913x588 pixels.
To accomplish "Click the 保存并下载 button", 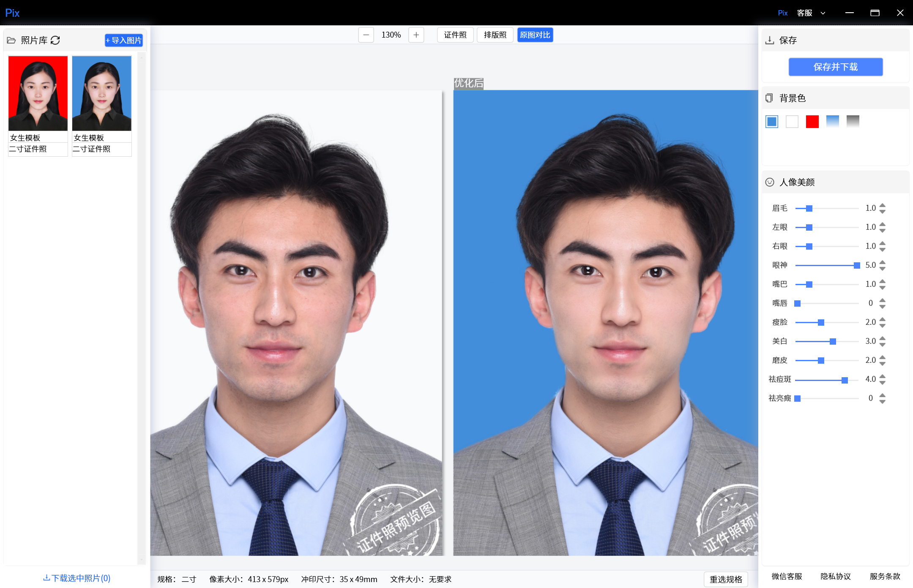I will coord(835,67).
